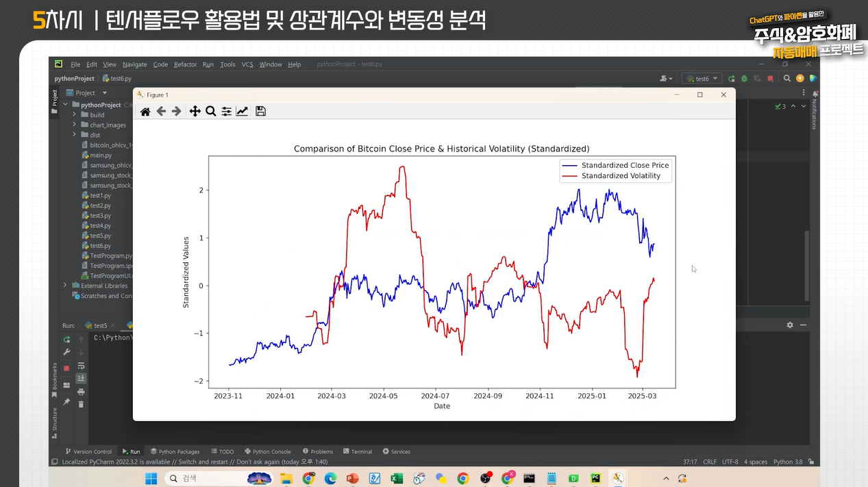This screenshot has width=868, height=487.
Task: Open the Services tool tab
Action: pyautogui.click(x=397, y=451)
